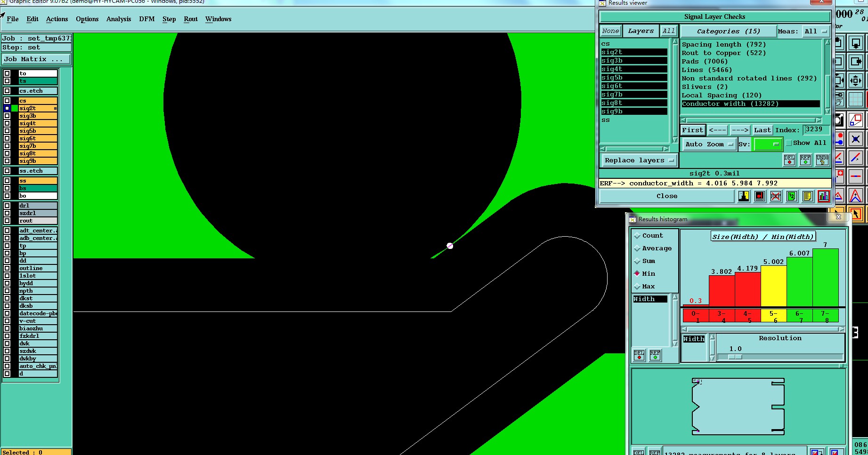Click the REF icon in Results histogram
This screenshot has width=868, height=455.
[655, 355]
